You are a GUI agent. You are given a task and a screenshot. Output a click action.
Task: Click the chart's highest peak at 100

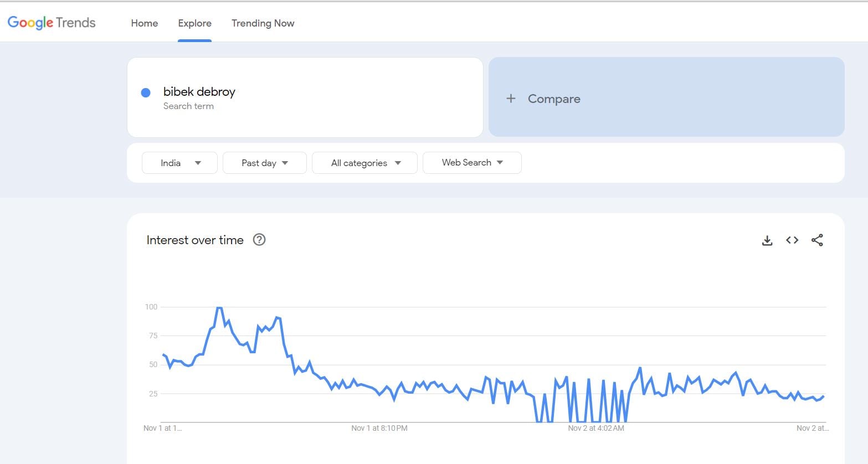click(x=219, y=308)
